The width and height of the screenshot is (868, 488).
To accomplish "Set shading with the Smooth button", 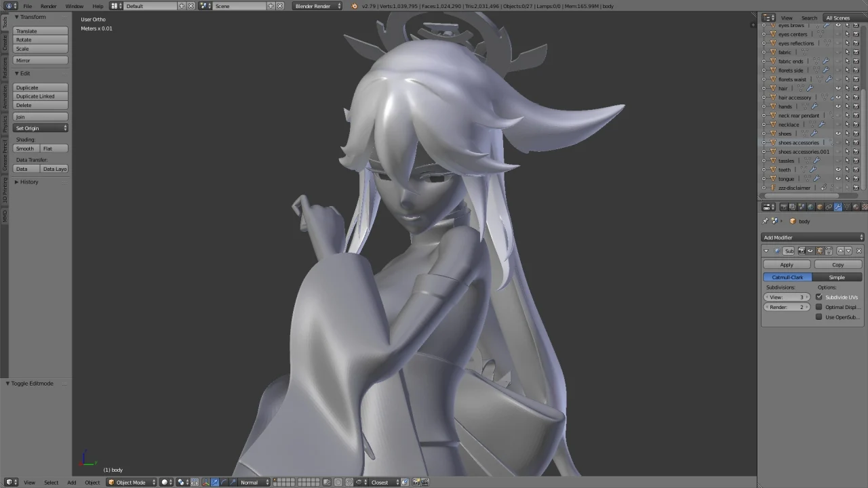I will (x=26, y=148).
